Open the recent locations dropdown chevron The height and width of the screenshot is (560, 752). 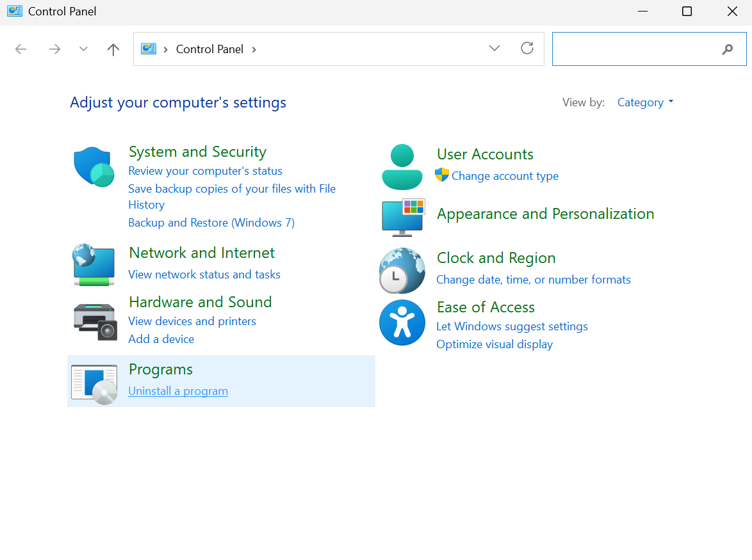83,49
